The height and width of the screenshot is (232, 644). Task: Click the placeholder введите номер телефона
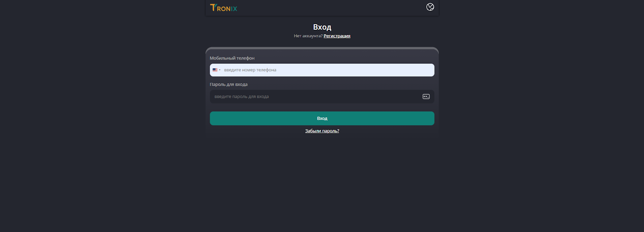tap(250, 70)
